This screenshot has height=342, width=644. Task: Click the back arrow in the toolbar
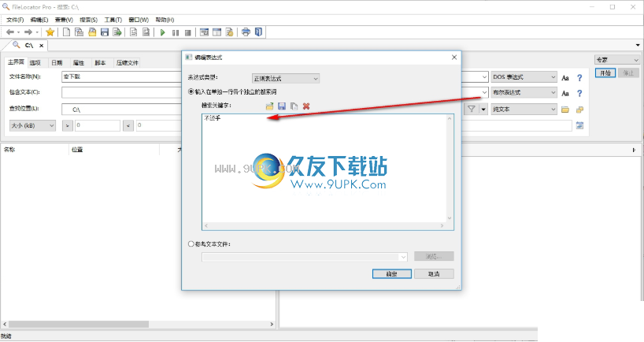coord(10,32)
